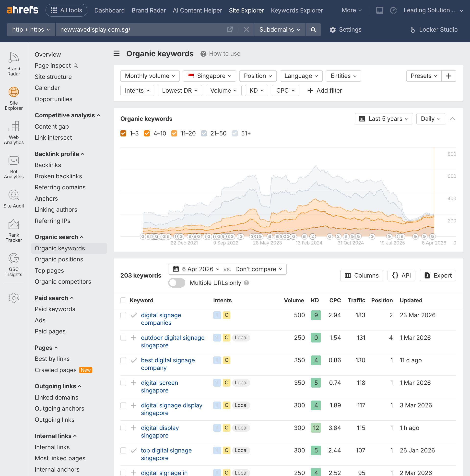Click the hamburger menu icon beside Organic keywords
Viewport: 470px width, 476px height.
click(x=117, y=53)
